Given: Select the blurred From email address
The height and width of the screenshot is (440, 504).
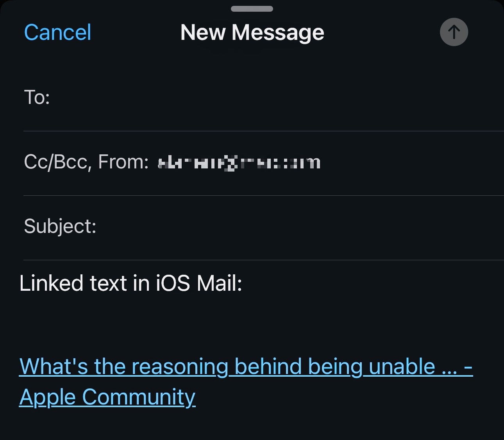Looking at the screenshot, I should [239, 163].
